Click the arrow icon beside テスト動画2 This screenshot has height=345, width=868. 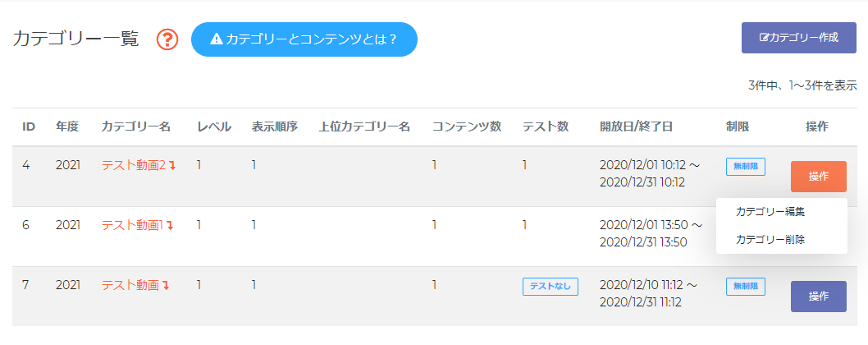(x=172, y=165)
